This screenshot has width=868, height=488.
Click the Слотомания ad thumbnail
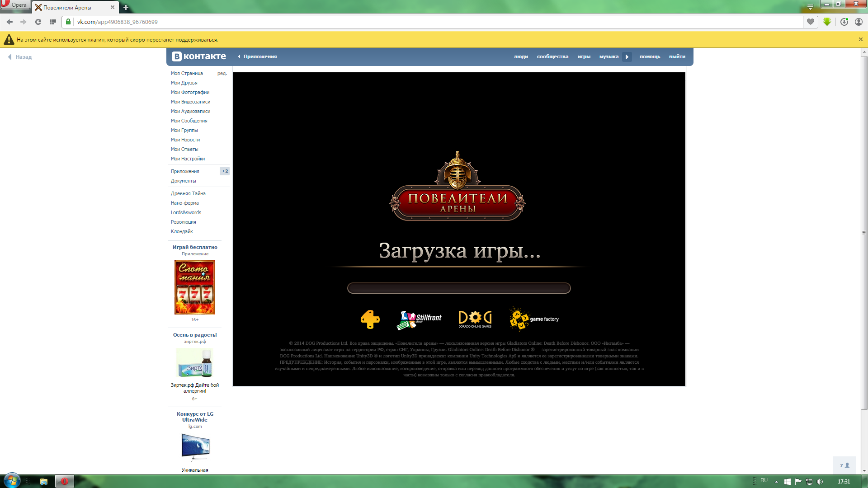click(x=195, y=287)
